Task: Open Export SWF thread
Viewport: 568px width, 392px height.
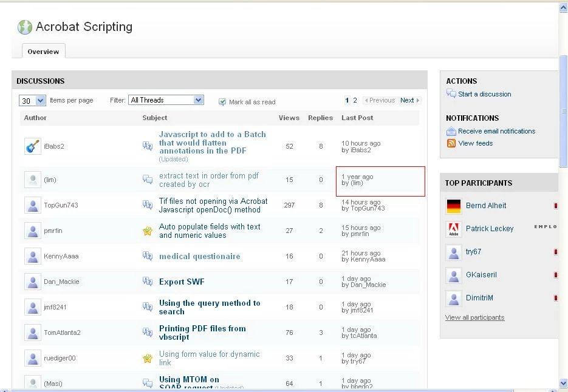Action: coord(182,282)
